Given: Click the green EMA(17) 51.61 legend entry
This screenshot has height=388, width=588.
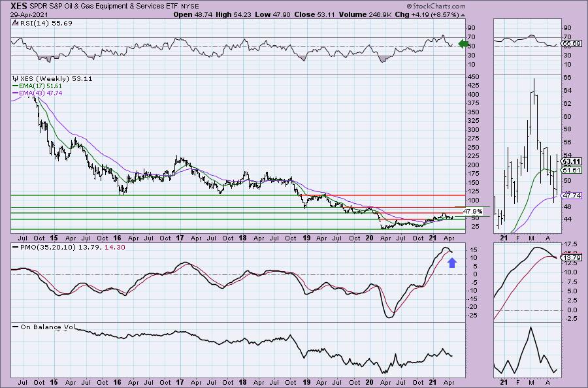Looking at the screenshot, I should pos(37,86).
